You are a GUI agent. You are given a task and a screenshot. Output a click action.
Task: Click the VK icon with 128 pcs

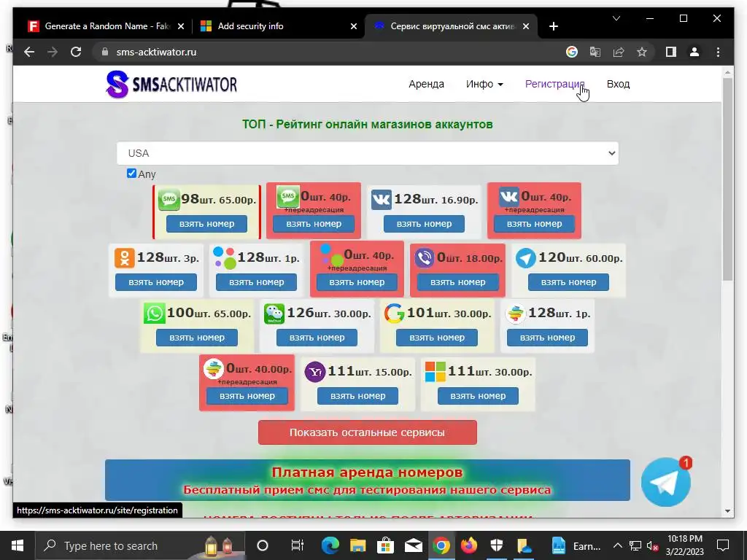coord(382,200)
